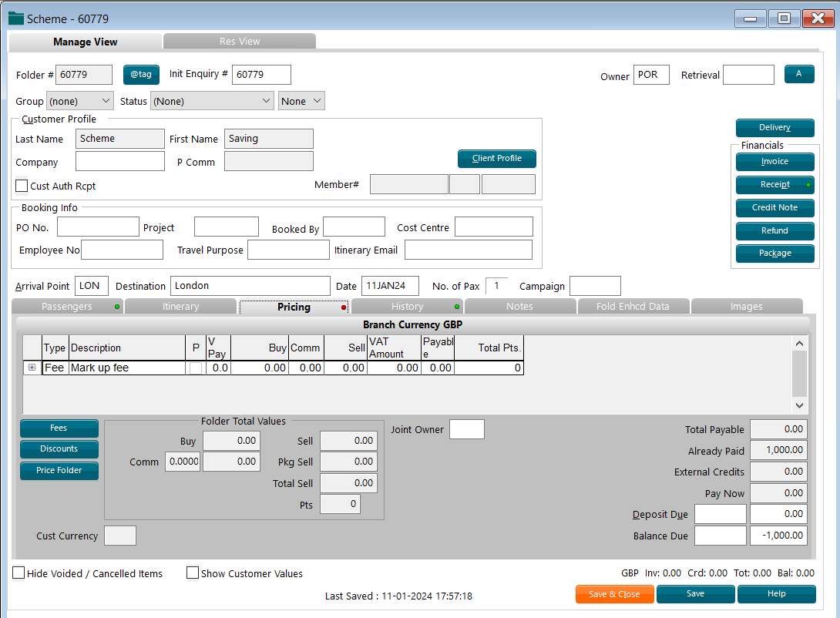The image size is (840, 618).
Task: Click the Save button
Action: (695, 594)
